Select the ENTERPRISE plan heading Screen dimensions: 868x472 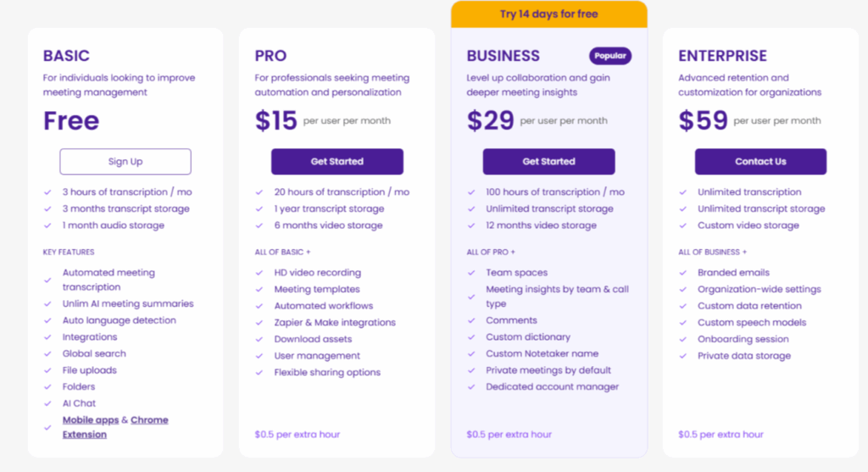722,56
